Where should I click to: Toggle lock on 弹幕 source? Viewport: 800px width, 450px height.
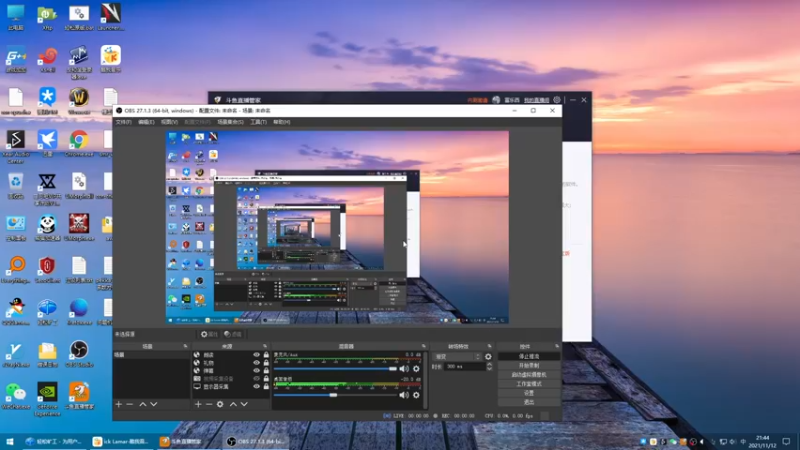click(x=266, y=370)
